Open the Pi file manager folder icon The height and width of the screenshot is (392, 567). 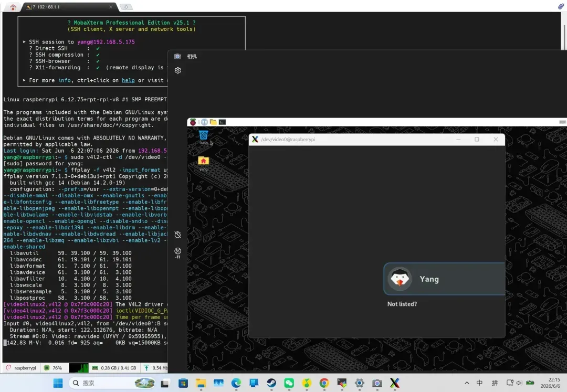(213, 122)
